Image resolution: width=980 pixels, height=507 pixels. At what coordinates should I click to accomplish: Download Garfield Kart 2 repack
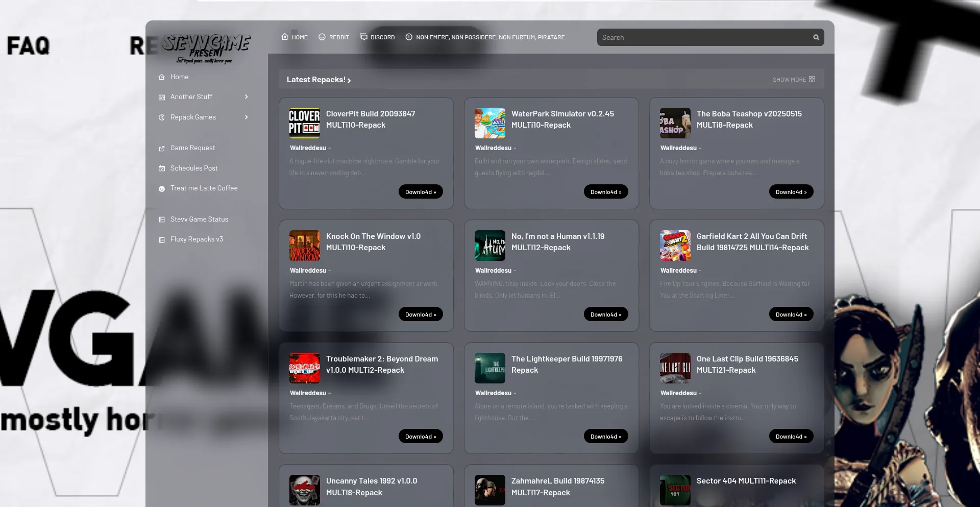click(x=791, y=315)
